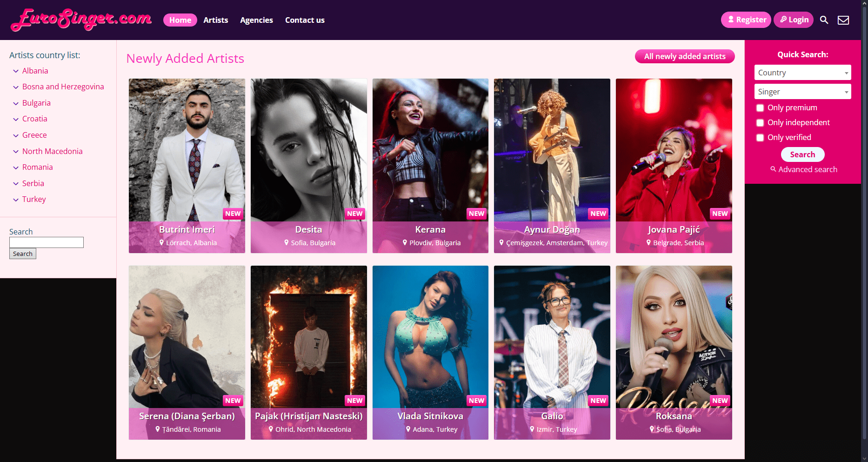Open the Singer type dropdown
The width and height of the screenshot is (868, 462).
[x=803, y=92]
